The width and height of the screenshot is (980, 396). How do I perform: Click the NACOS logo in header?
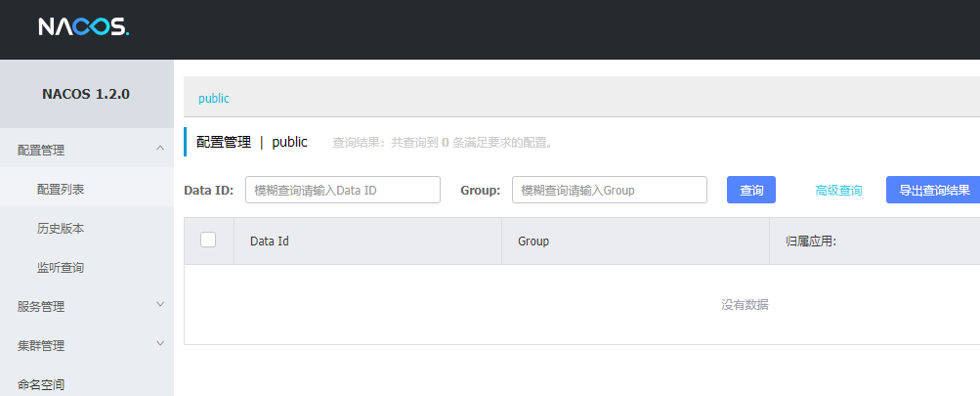[84, 26]
